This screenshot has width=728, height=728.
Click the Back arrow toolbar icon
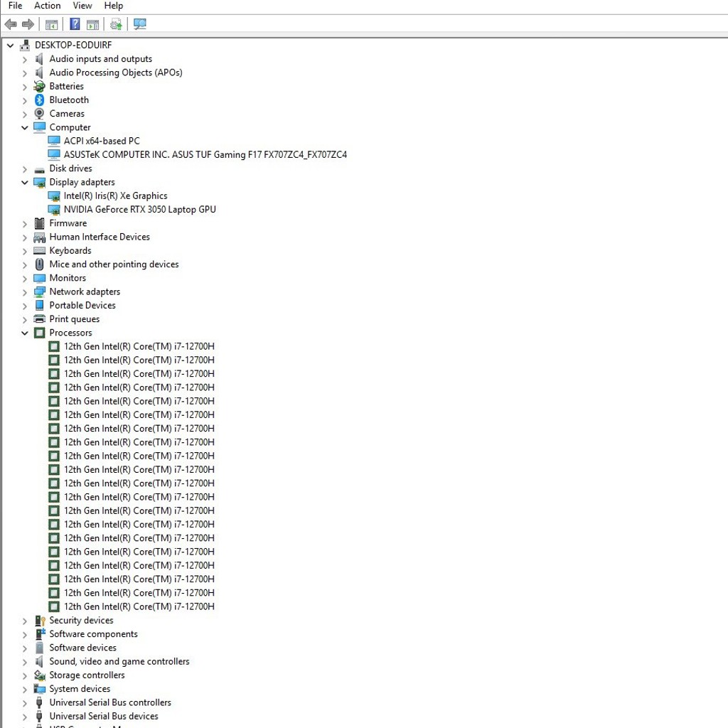11,24
